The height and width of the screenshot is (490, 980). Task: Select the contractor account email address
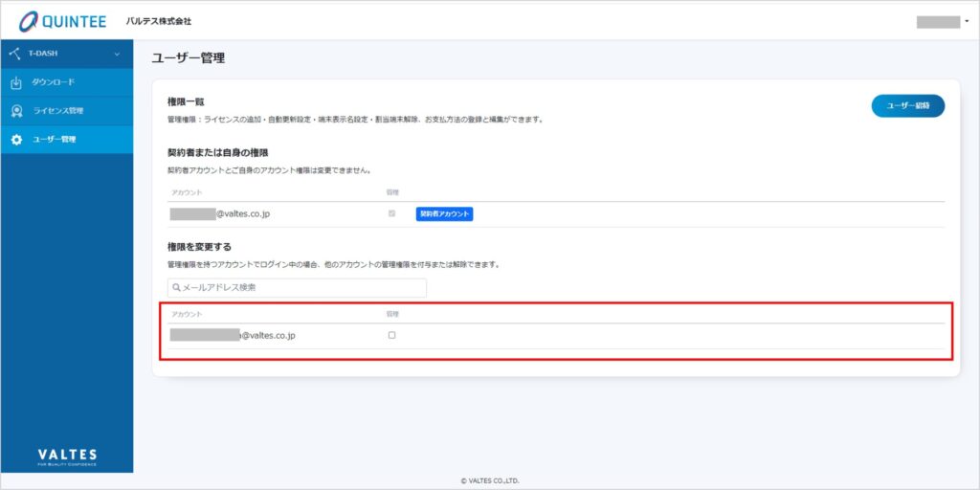coord(219,214)
